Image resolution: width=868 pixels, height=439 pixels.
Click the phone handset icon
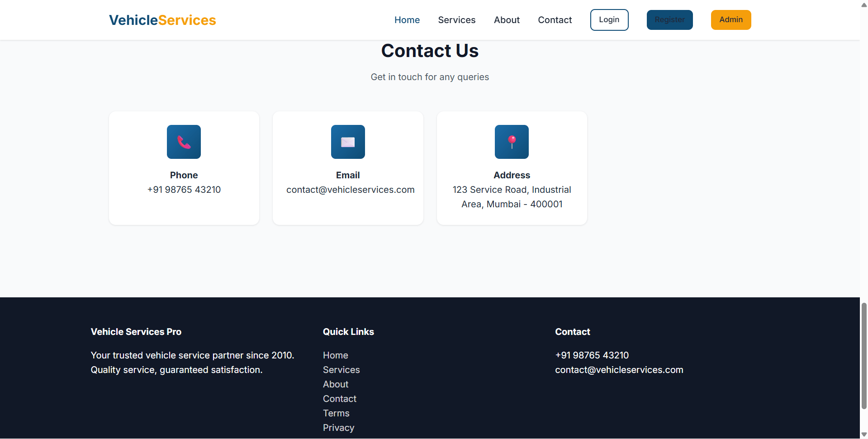coord(184,142)
